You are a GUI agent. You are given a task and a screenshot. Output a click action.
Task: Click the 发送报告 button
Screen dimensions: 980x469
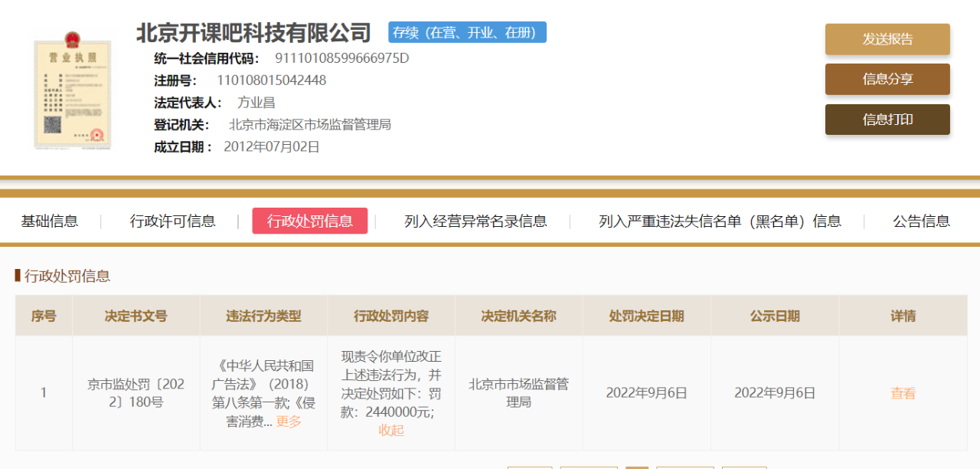[887, 39]
